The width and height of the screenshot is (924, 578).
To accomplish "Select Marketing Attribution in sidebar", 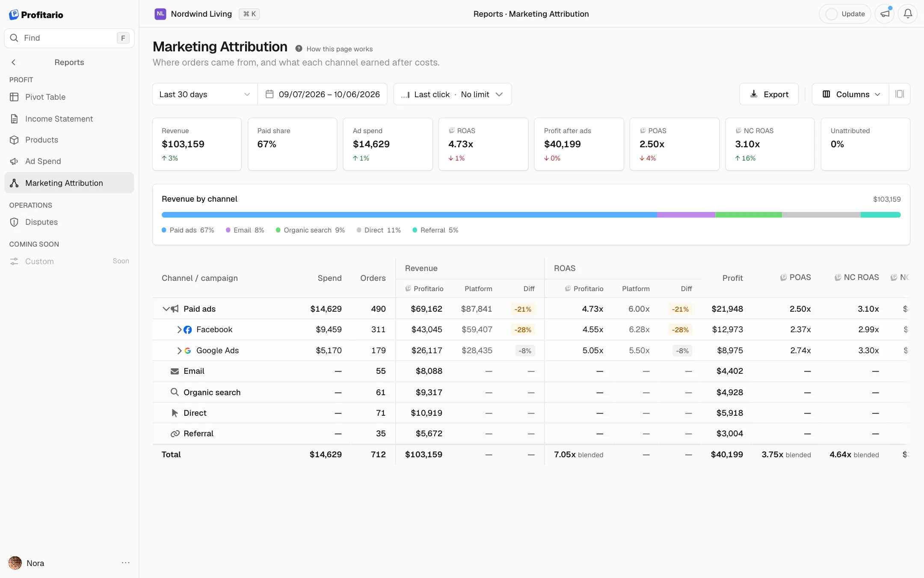I will [69, 183].
